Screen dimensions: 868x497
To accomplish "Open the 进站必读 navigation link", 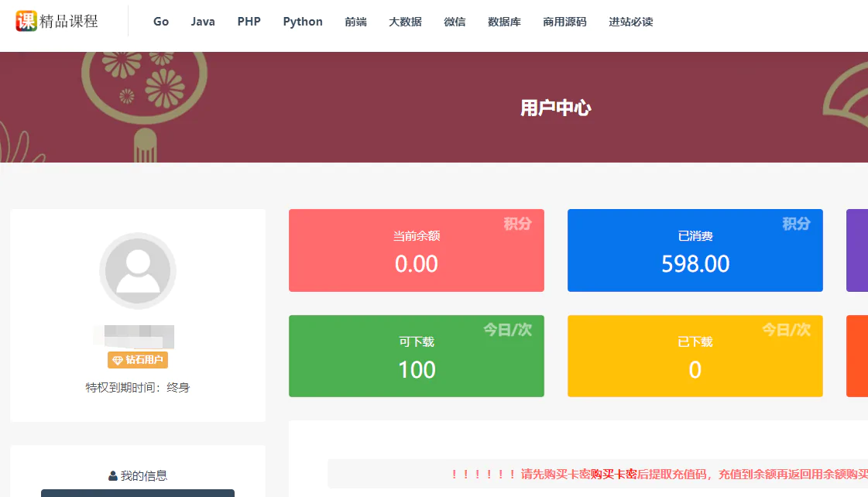I will coord(631,22).
